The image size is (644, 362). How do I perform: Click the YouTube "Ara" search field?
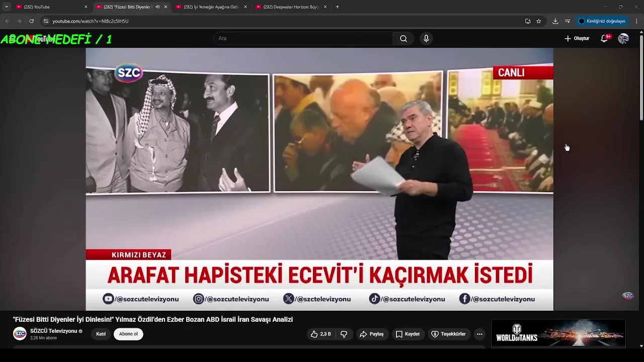[303, 39]
